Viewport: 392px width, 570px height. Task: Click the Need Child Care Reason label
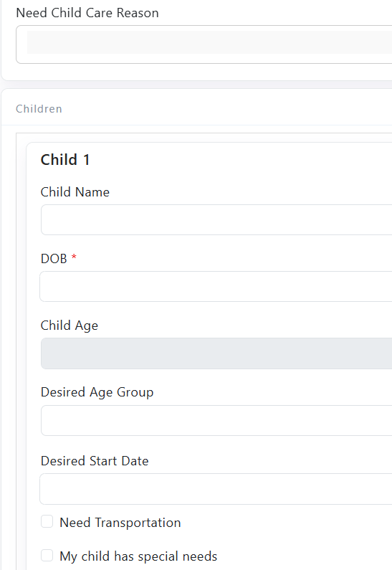click(x=87, y=13)
